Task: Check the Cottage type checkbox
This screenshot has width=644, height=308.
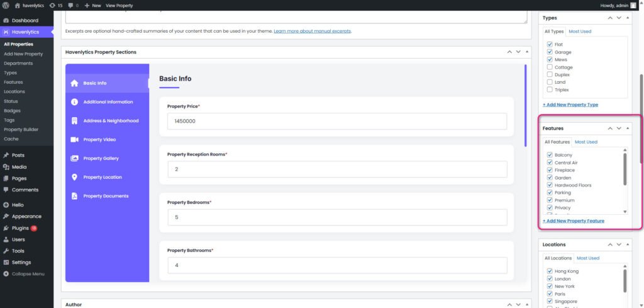Action: (x=550, y=67)
